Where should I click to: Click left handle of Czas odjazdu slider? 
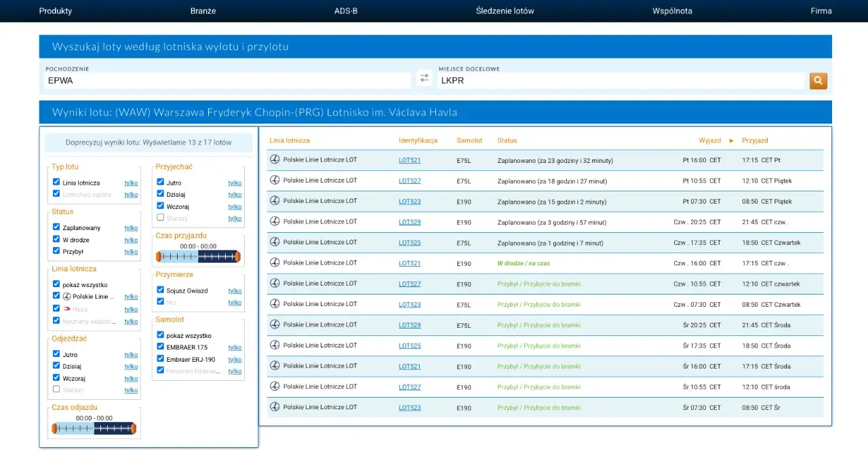point(56,428)
